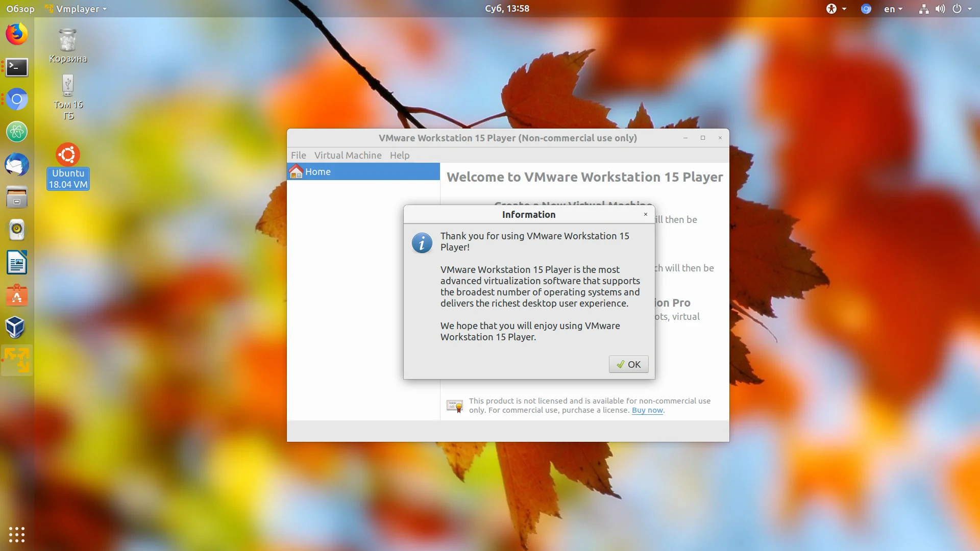
Task: Click OK in the Information dialog
Action: click(x=628, y=364)
